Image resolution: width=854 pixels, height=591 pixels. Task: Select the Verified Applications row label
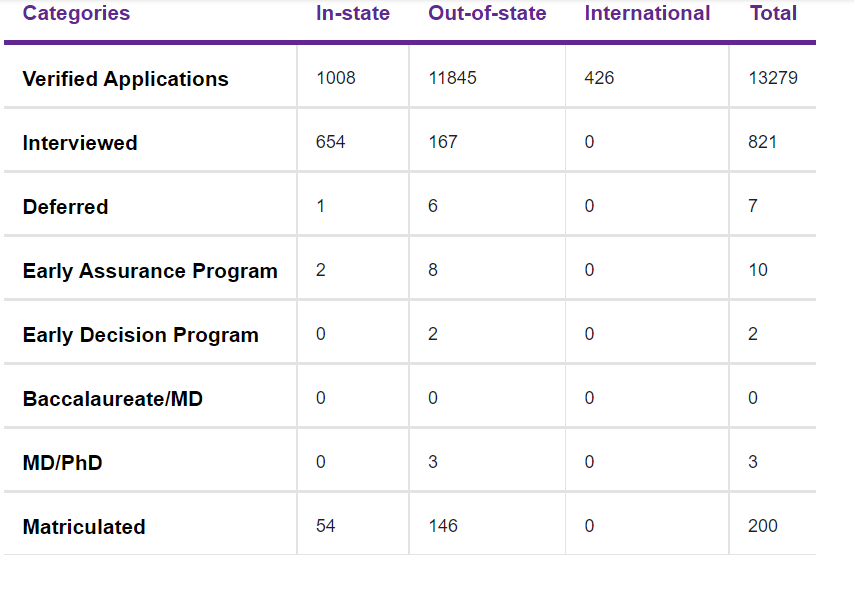(x=125, y=79)
